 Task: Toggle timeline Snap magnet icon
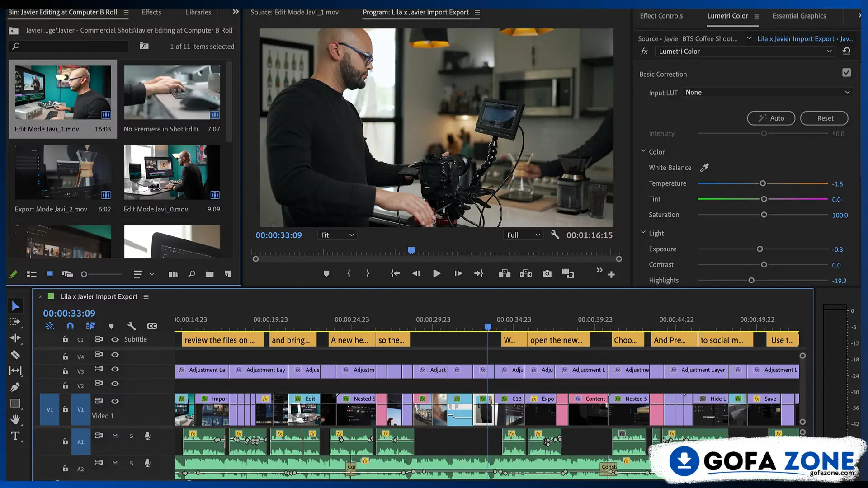[x=70, y=326]
